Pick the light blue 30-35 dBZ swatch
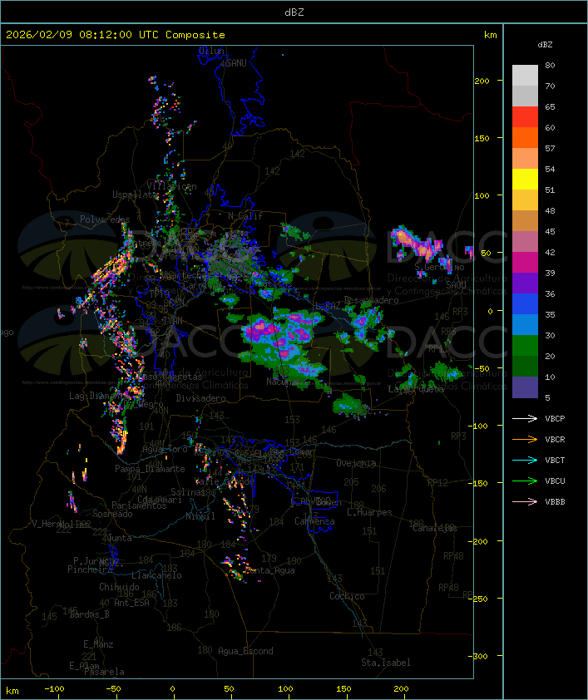This screenshot has width=588, height=700. click(525, 325)
